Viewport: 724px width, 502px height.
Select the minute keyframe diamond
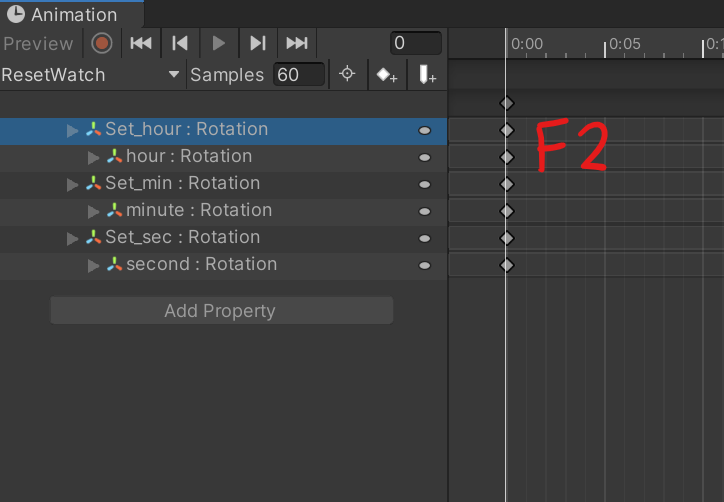click(507, 211)
